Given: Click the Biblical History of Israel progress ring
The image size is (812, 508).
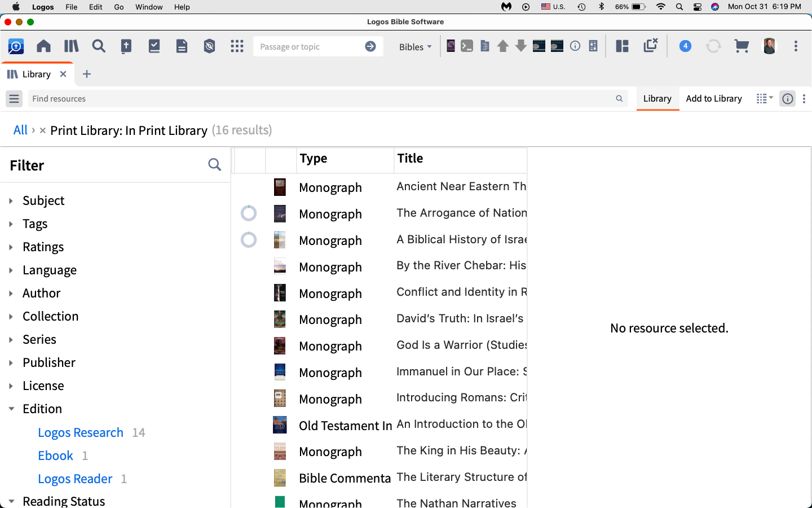Looking at the screenshot, I should pos(249,240).
